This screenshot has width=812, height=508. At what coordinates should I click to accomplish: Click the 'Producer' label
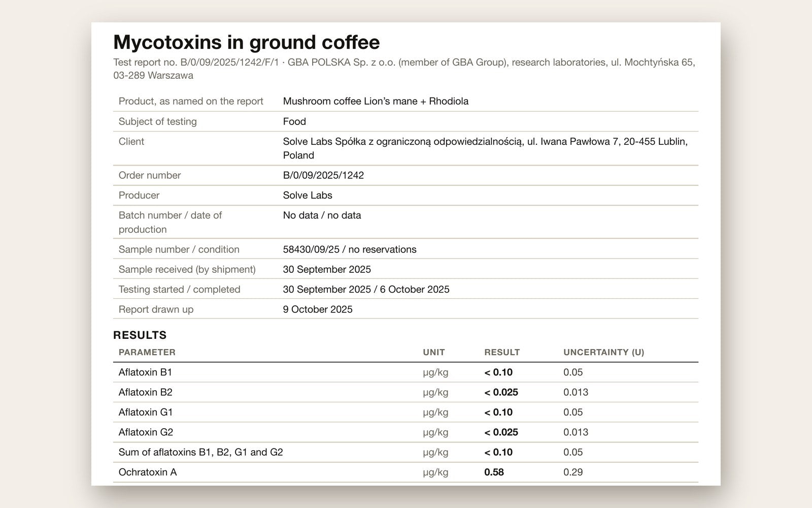139,195
